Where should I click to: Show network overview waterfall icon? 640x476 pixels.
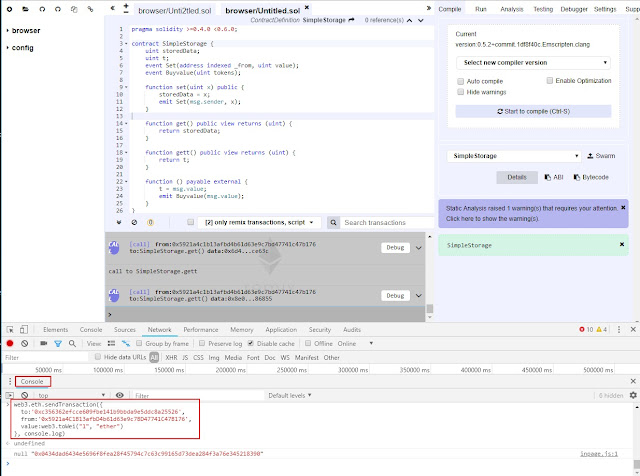coord(126,343)
